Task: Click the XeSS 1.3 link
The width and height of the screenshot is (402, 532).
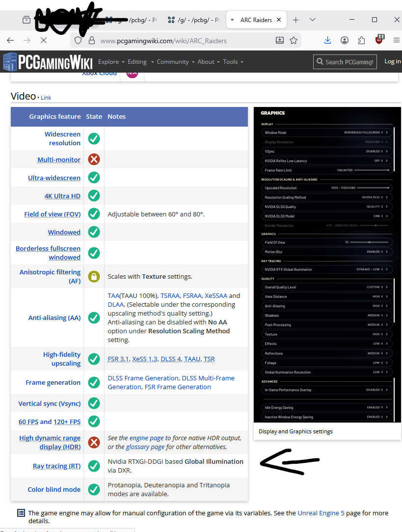Action: pyautogui.click(x=145, y=359)
